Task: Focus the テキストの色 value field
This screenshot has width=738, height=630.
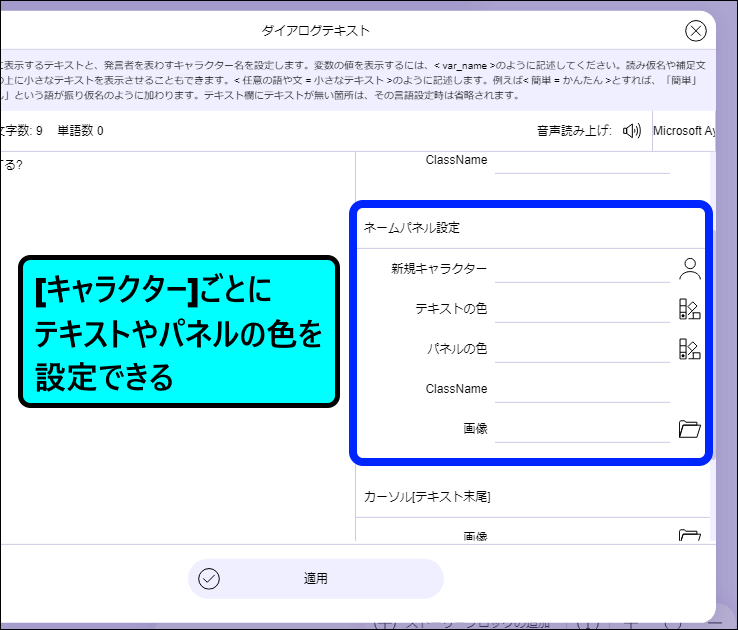Action: coord(582,309)
